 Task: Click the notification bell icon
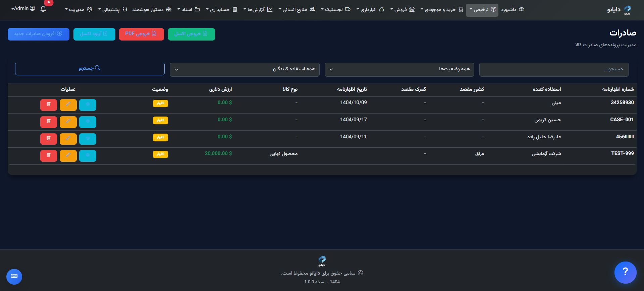[x=43, y=9]
